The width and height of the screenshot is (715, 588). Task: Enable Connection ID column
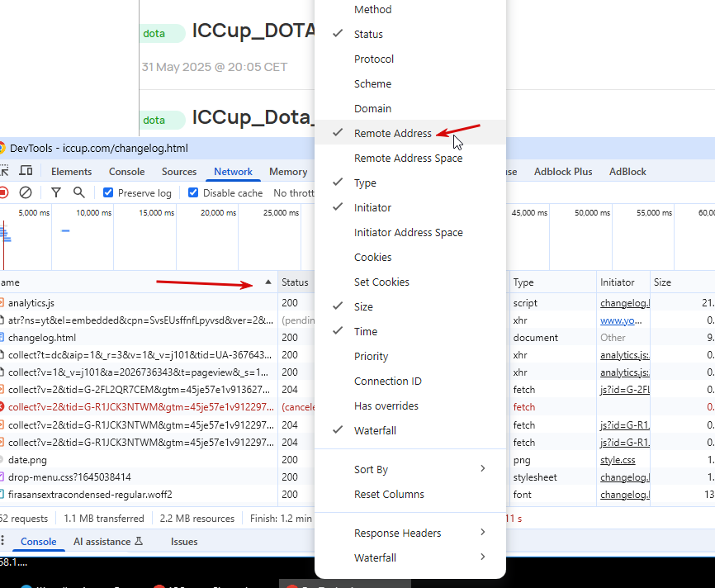coord(410,381)
